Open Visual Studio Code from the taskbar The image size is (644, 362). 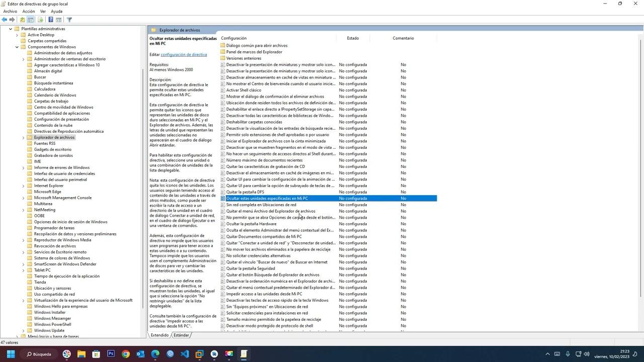point(185,354)
